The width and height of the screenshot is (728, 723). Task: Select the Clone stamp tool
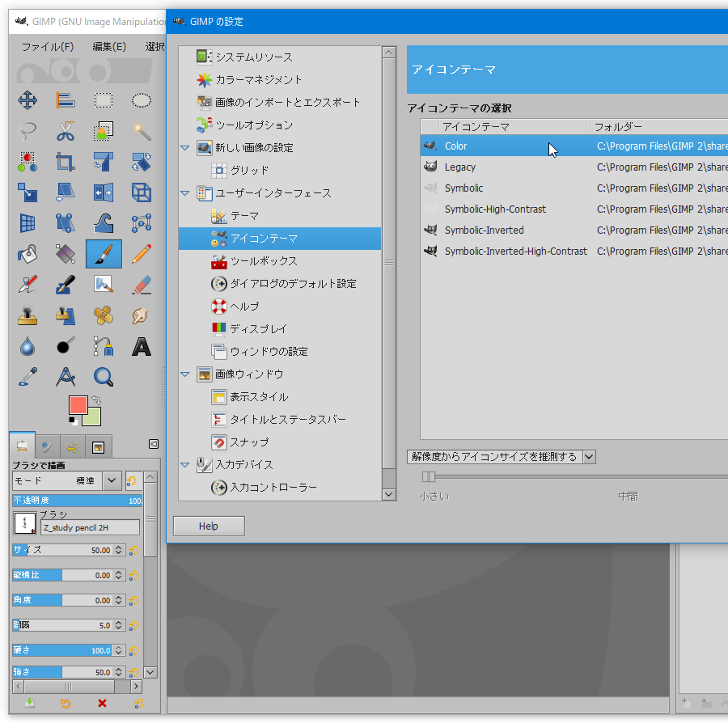[28, 315]
